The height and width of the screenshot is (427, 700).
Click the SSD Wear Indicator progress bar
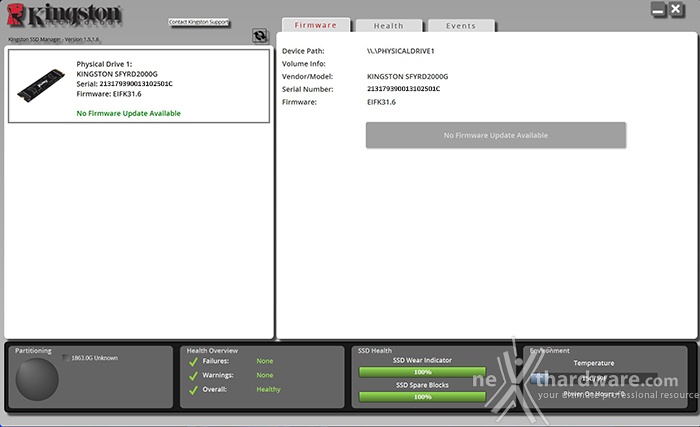tap(422, 372)
